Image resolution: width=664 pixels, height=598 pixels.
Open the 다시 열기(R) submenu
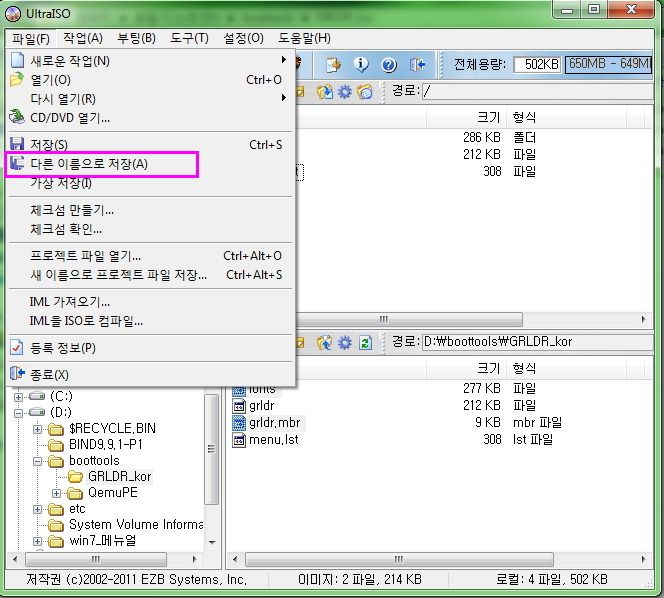[x=151, y=99]
